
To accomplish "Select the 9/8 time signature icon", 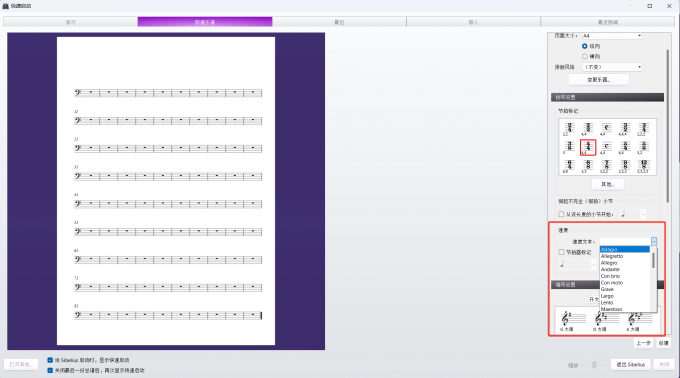I will [x=625, y=165].
